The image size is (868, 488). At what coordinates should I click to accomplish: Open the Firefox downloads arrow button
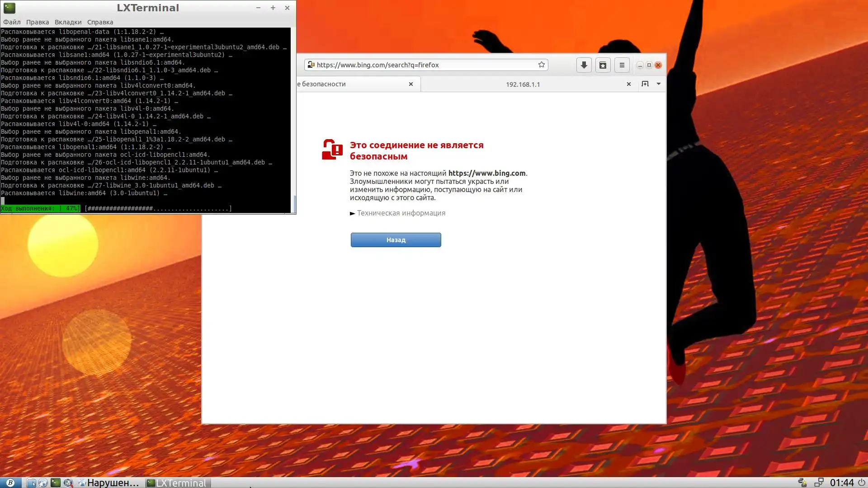pos(584,65)
